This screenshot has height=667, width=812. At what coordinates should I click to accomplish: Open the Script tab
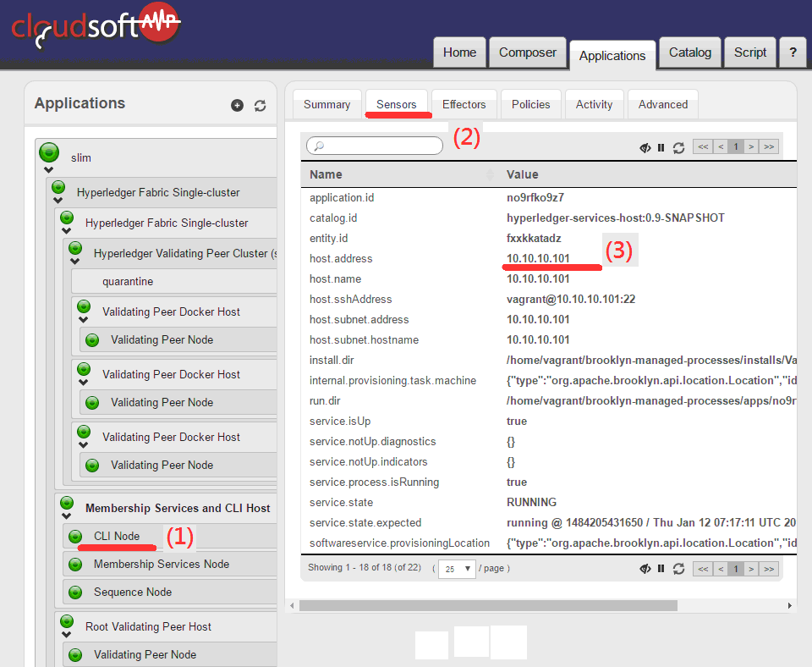point(750,52)
